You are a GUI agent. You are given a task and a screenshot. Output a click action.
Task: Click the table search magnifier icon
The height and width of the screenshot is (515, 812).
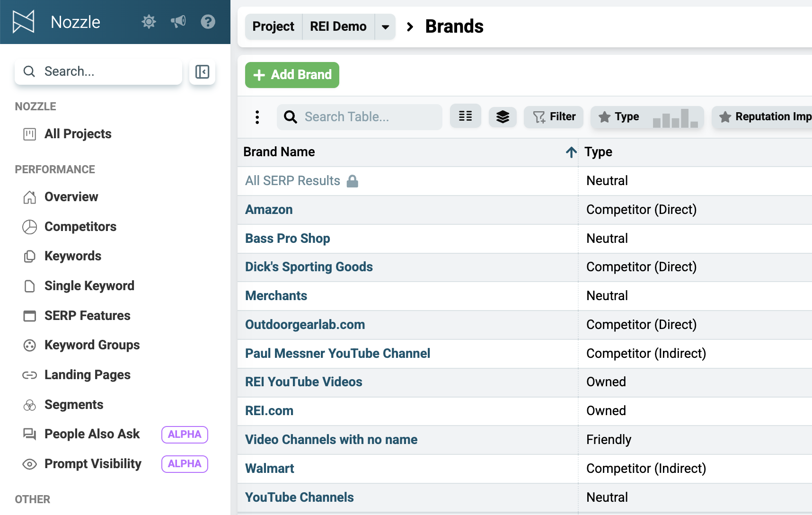tap(291, 117)
